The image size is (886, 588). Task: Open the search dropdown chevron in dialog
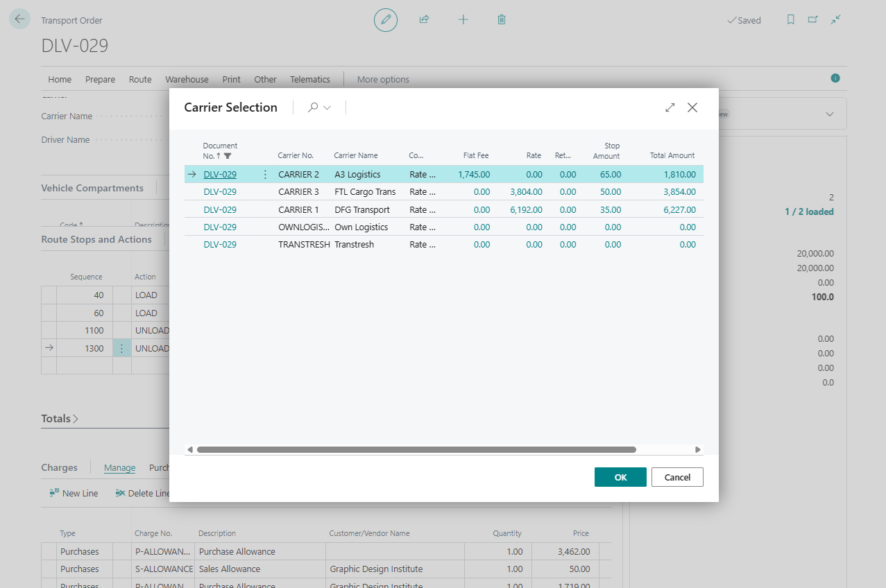(x=327, y=108)
